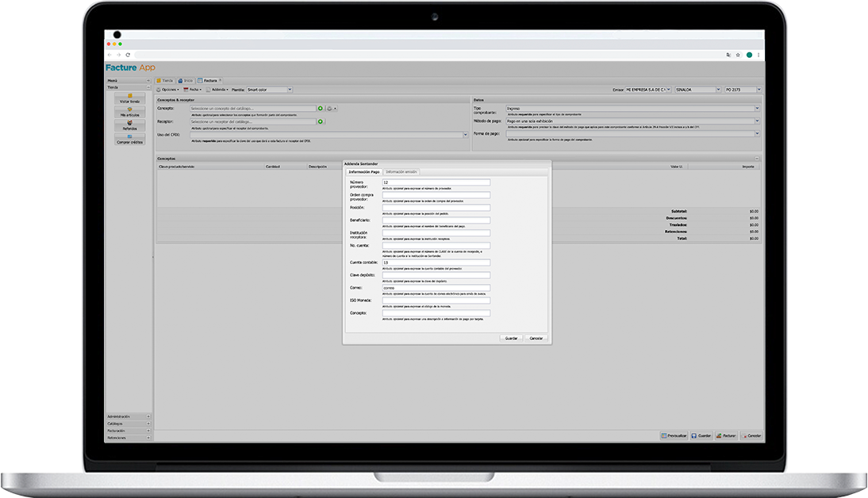Click the Beneficiario input field
868x498 pixels.
click(x=436, y=220)
